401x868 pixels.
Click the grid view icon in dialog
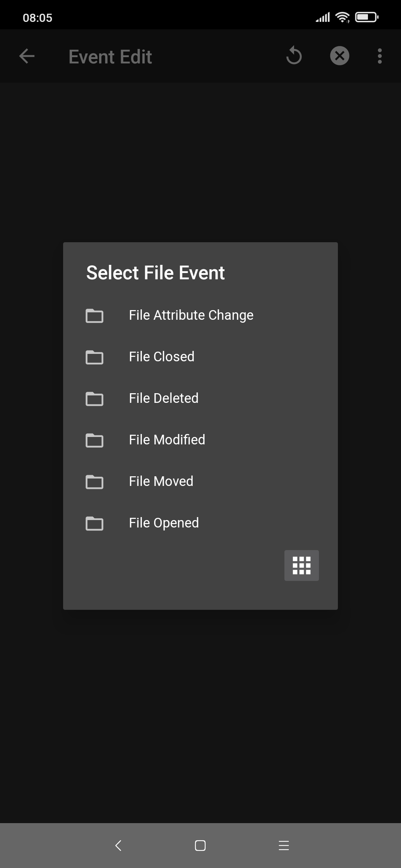301,565
